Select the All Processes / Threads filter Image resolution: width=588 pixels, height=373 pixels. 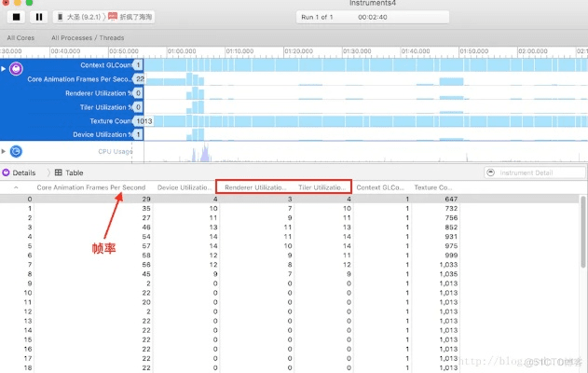click(91, 37)
